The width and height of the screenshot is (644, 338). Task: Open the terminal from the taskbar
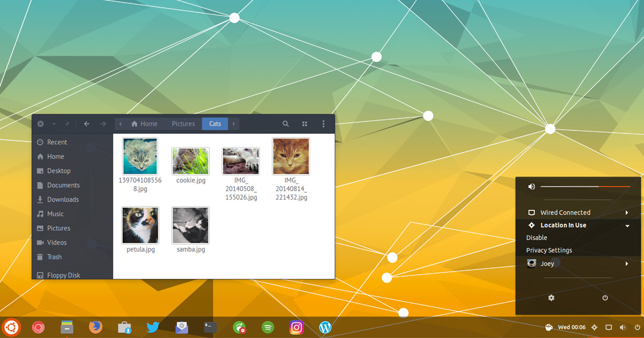(210, 327)
